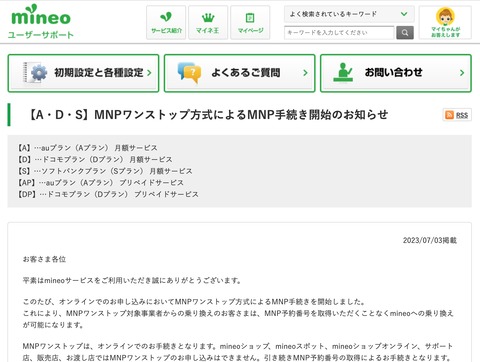
Task: Click the green leaf icon above サービス紹介
Action: (x=166, y=16)
